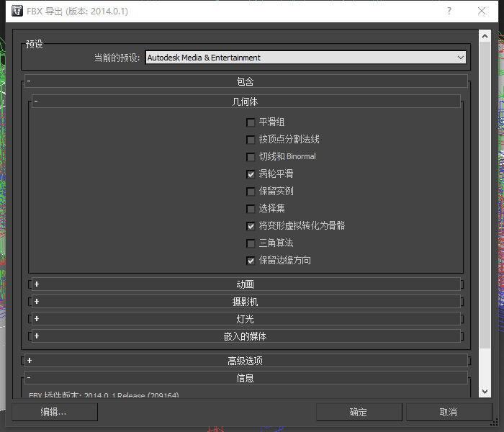Enable the 平滑组 checkbox
The width and height of the screenshot is (504, 432).
(x=251, y=122)
